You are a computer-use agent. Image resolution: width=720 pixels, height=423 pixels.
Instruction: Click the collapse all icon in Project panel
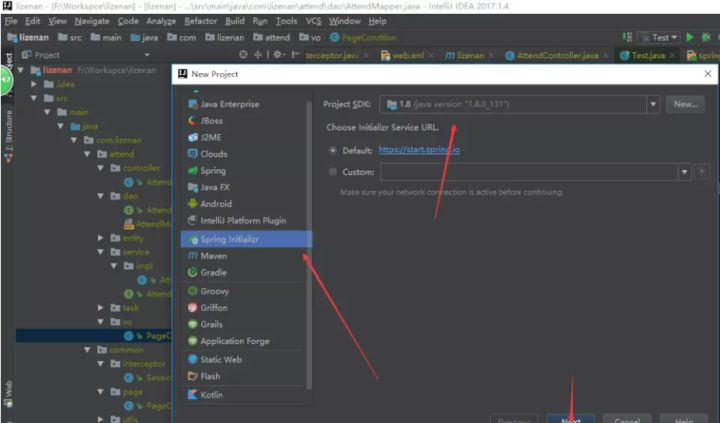(258, 55)
